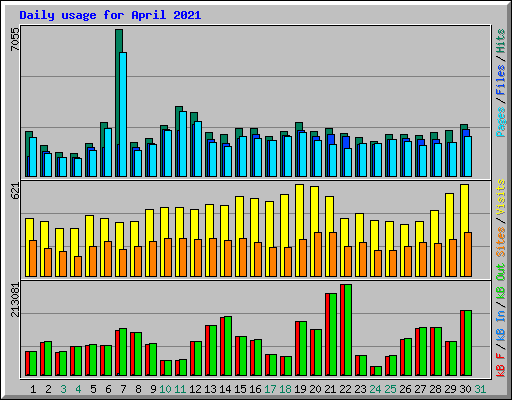The height and width of the screenshot is (400, 512).
Task: Click the day 5 x-axis label
Action: pyautogui.click(x=93, y=389)
